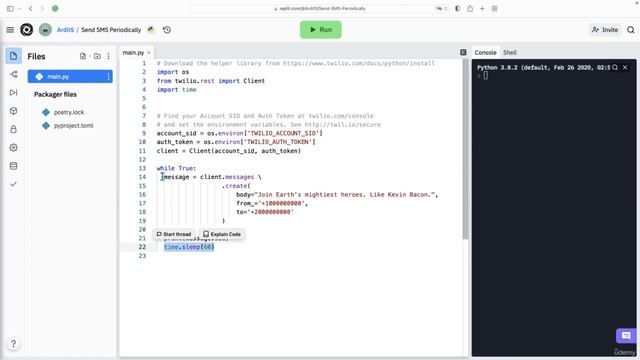Viewport: 640px width, 360px height.
Task: Click the browser privacy shield icon
Action: [458, 8]
